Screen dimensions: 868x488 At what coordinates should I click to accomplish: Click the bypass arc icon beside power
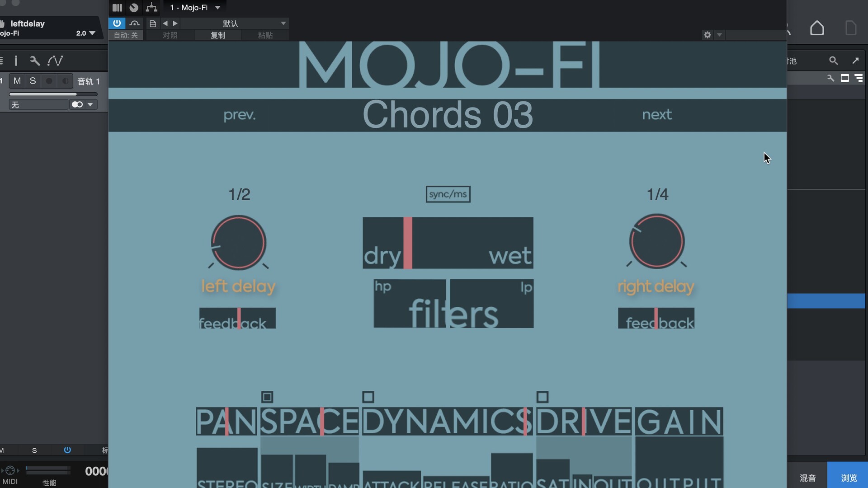134,23
